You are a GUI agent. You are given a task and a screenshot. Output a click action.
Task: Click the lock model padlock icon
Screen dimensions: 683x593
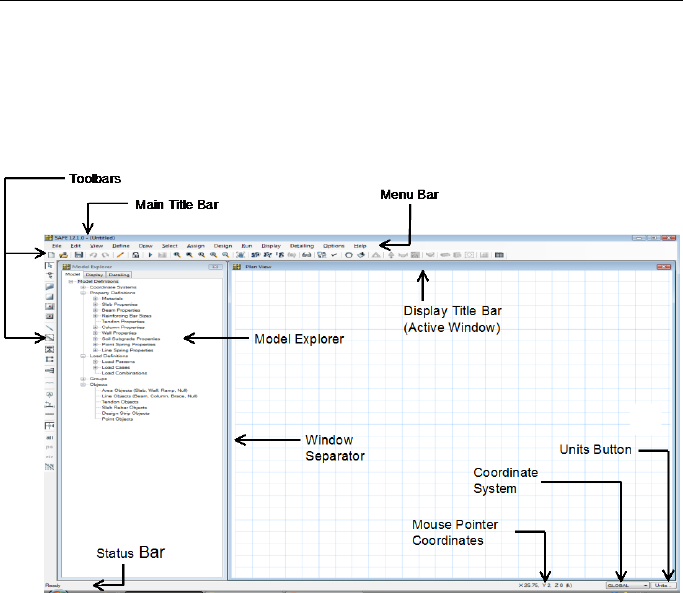tap(135, 255)
